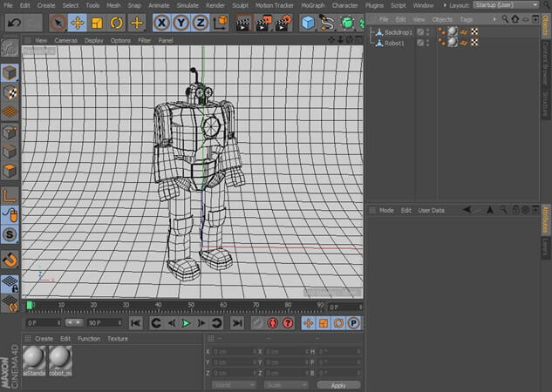Open the Scale mode dropdown
The width and height of the screenshot is (552, 392).
[x=286, y=385]
